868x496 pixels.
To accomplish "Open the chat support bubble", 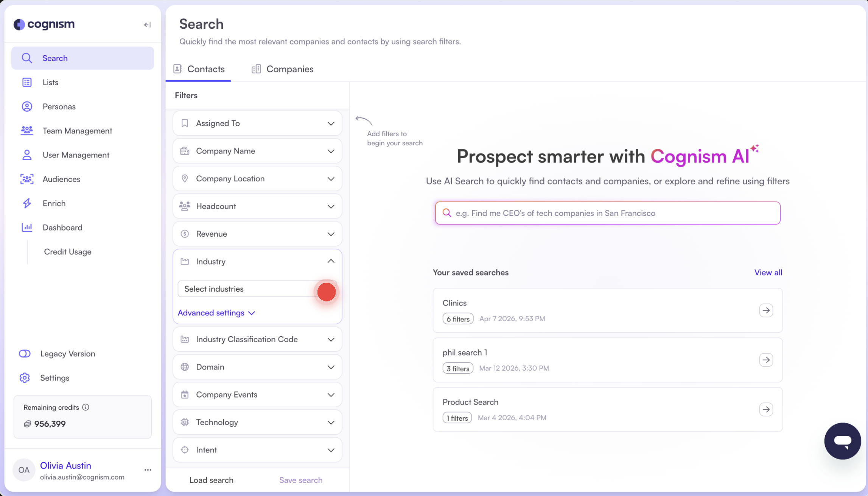I will [x=843, y=441].
